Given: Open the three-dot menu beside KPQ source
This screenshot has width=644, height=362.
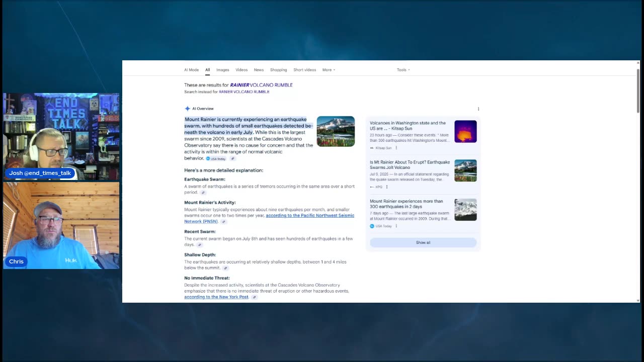Looking at the screenshot, I should tap(386, 187).
